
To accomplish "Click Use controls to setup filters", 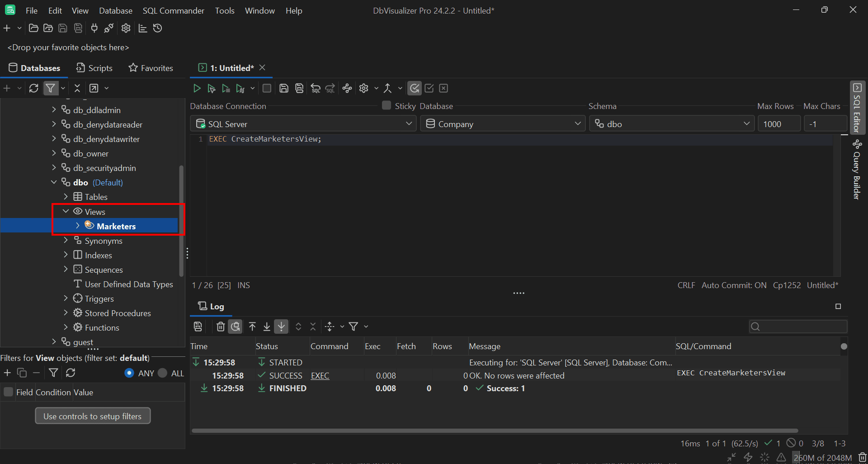I will [x=92, y=416].
